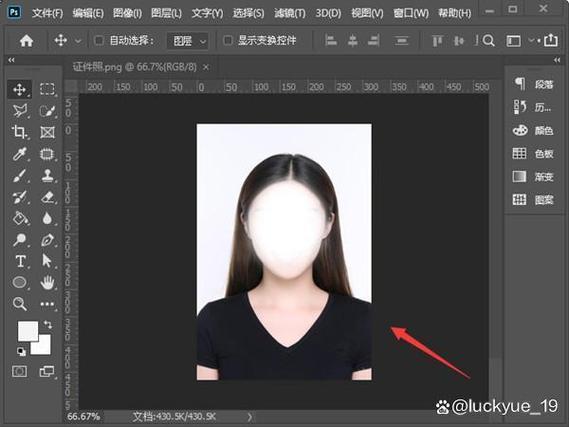Open the workspace switcher layout icon
569x427 pixels.
513,41
